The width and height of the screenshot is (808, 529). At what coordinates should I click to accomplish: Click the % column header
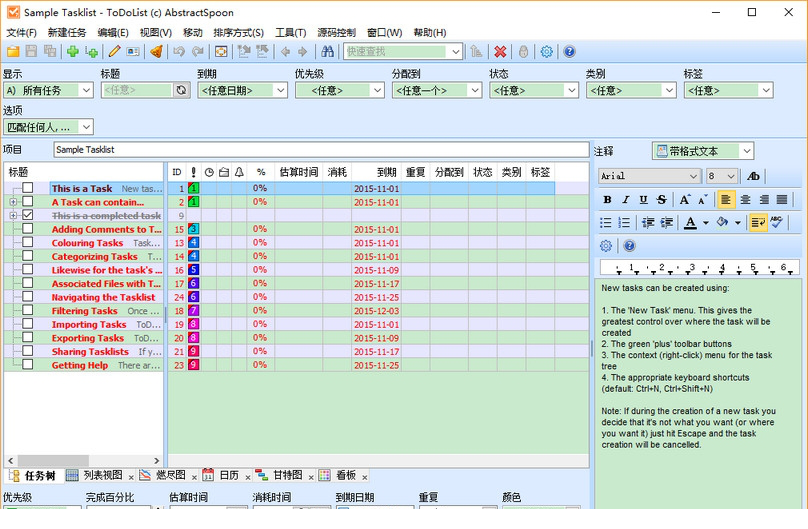261,173
